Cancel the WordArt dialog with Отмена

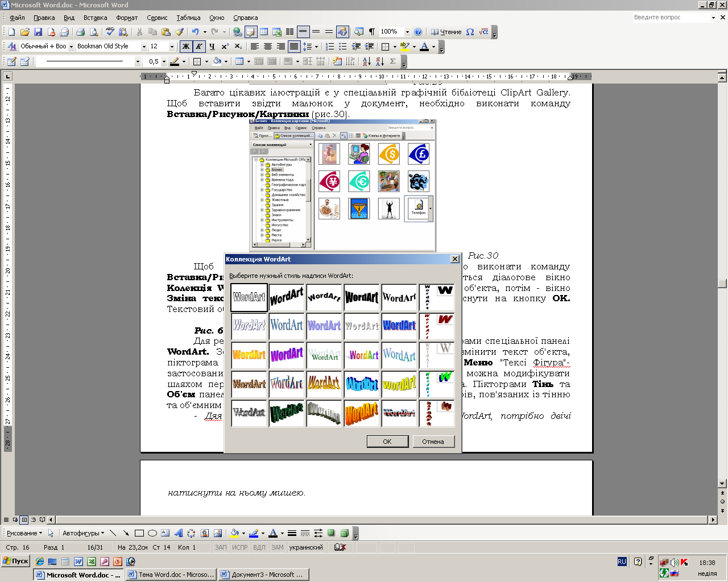tap(433, 442)
